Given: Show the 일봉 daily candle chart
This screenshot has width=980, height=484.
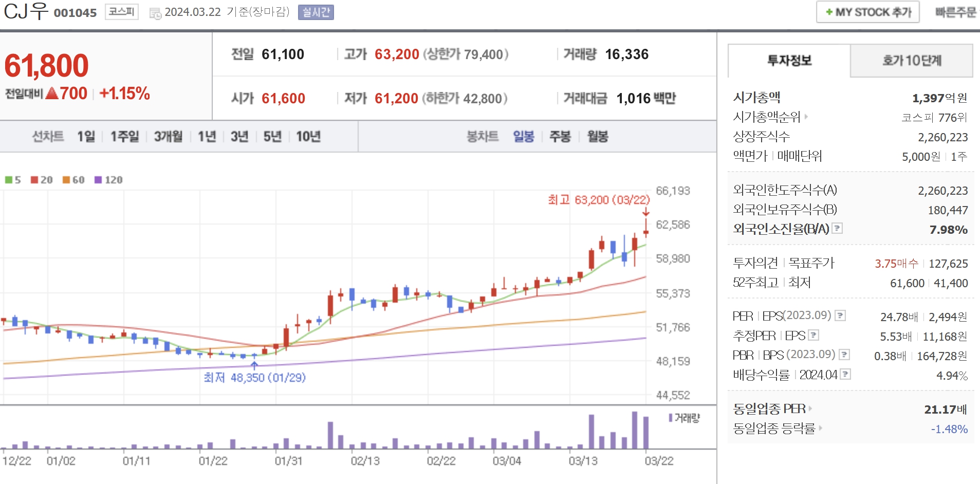Looking at the screenshot, I should (524, 136).
